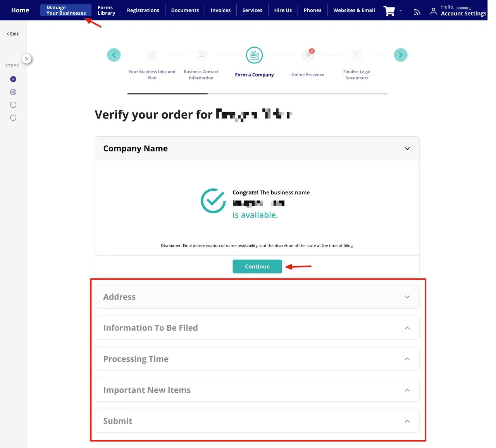Click the Exit link

tap(13, 34)
